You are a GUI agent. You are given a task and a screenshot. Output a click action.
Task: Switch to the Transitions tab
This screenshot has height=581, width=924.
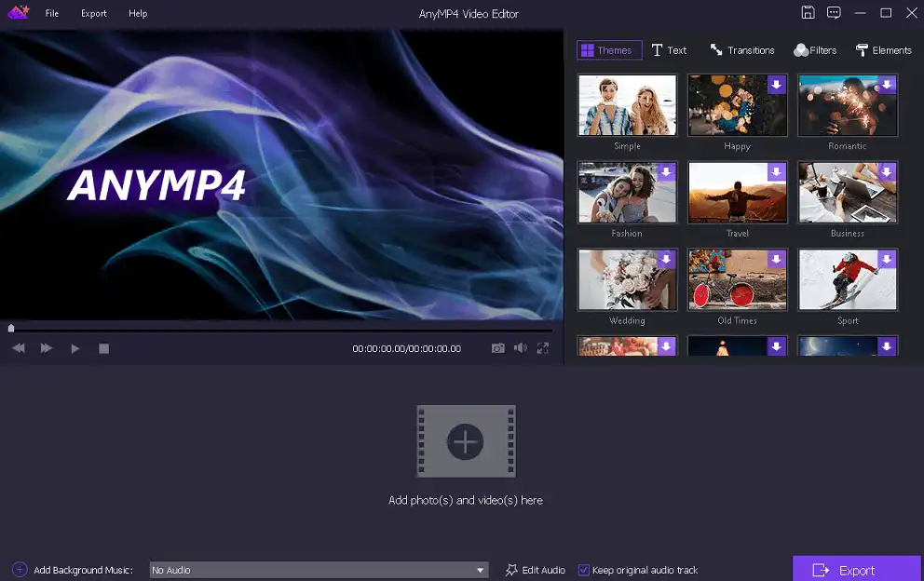click(742, 50)
